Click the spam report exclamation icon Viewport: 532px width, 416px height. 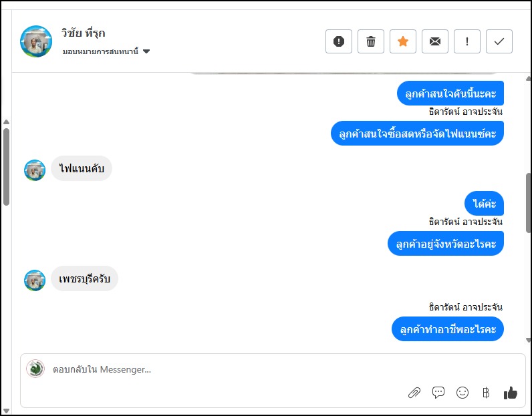338,41
